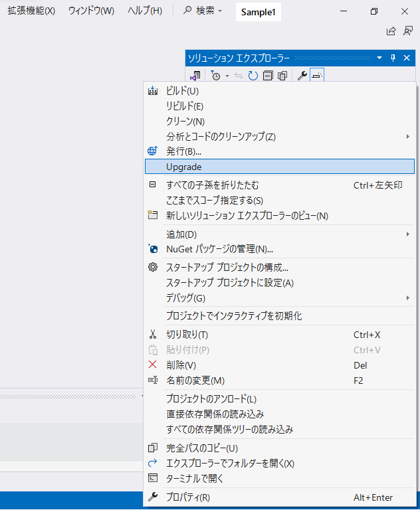Viewport: 420px width, 510px height.
Task: Open the Solution Explorer window options dropdown
Action: (380, 58)
